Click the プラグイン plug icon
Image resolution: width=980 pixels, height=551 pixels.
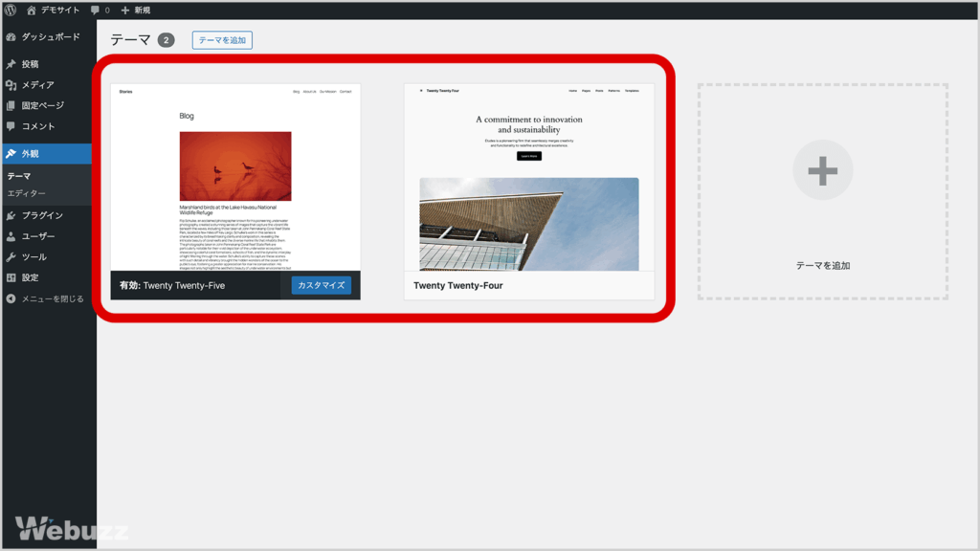tap(11, 215)
